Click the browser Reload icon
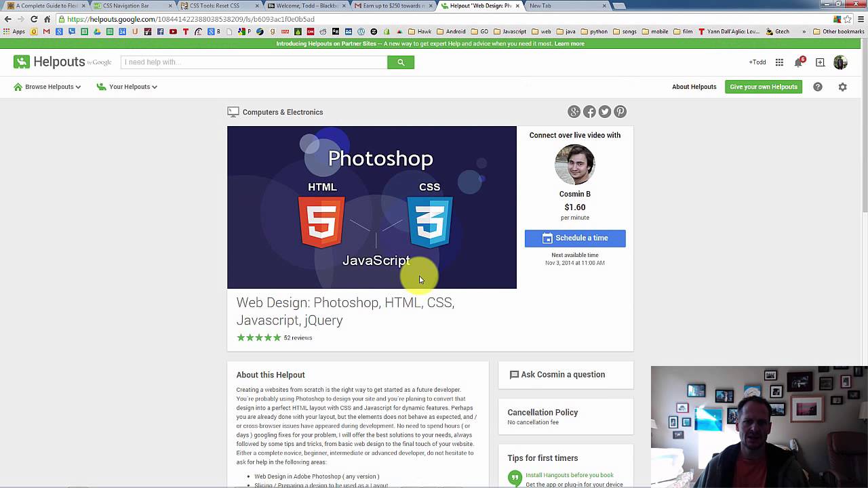868x488 pixels. tap(34, 19)
